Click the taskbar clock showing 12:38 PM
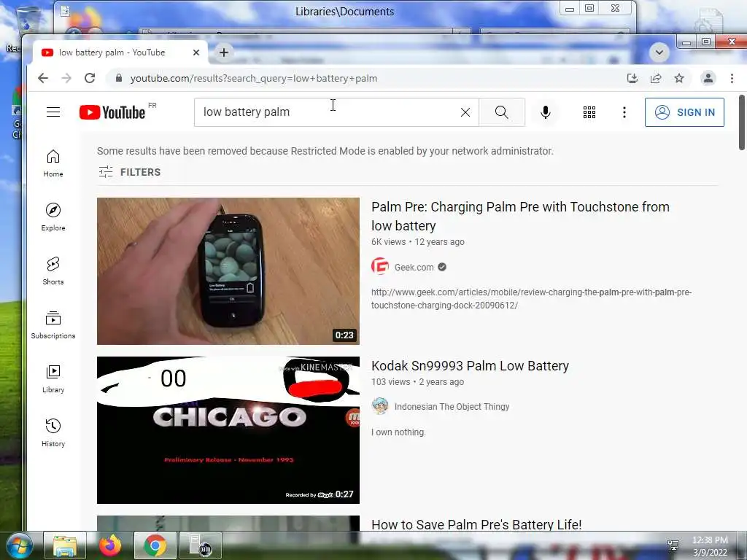747x560 pixels. (x=710, y=545)
